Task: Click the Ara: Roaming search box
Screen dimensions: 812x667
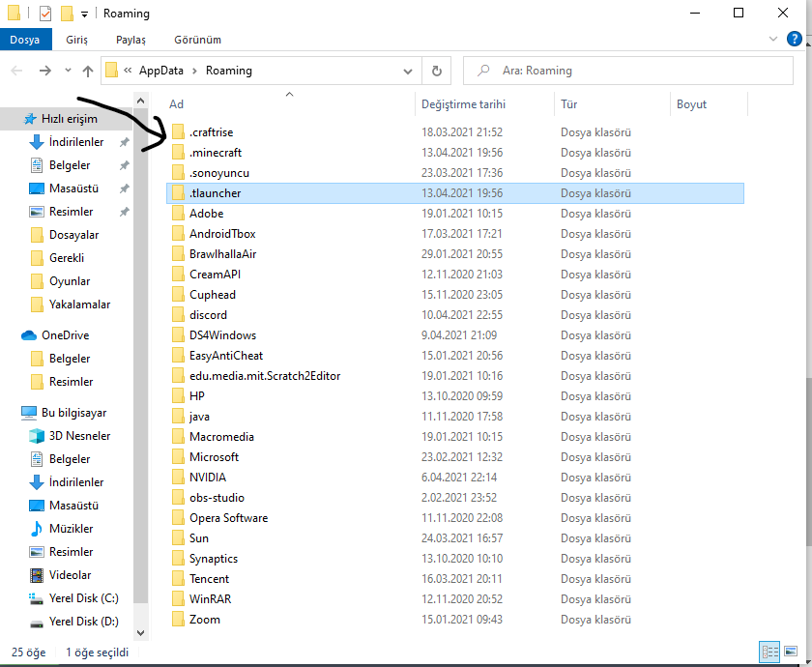Action: pos(627,71)
